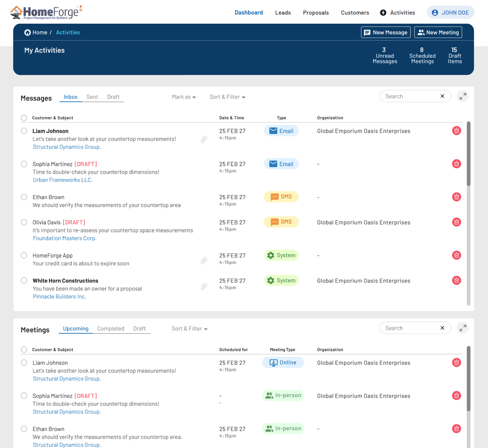
Task: Open the Mark as dropdown
Action: point(183,97)
